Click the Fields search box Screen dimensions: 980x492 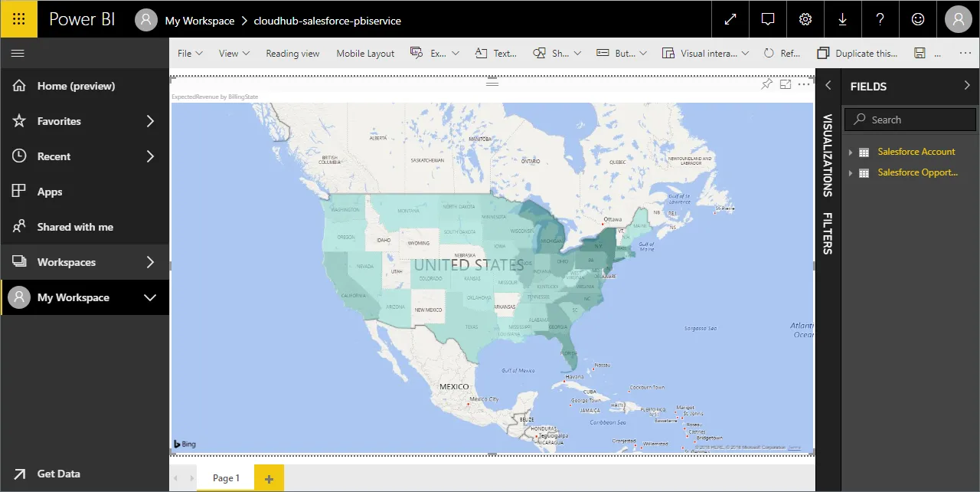(x=910, y=120)
